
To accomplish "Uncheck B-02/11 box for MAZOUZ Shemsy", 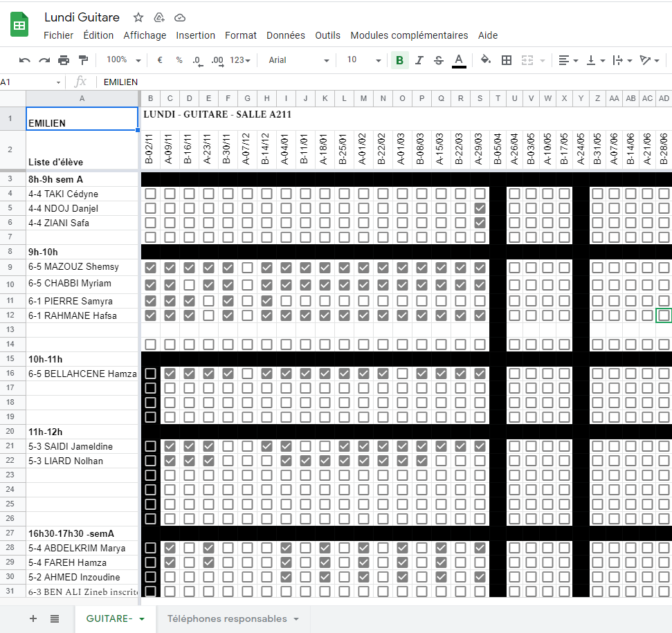I will (150, 267).
